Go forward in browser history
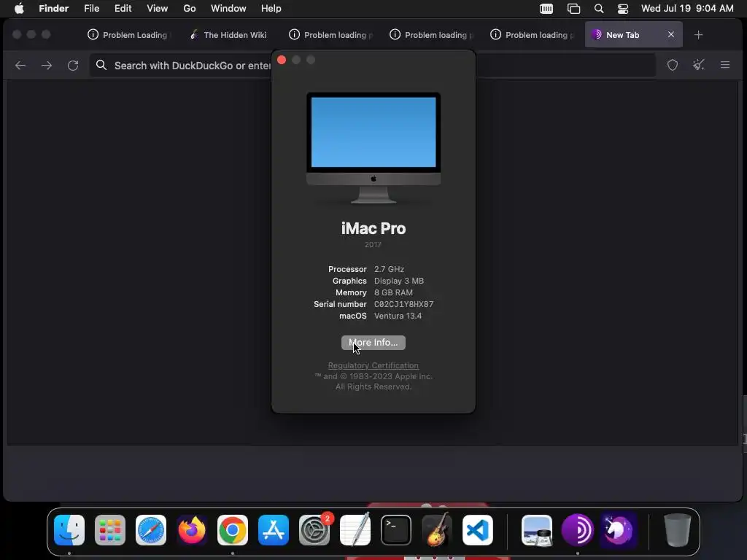747x560 pixels. click(x=47, y=65)
